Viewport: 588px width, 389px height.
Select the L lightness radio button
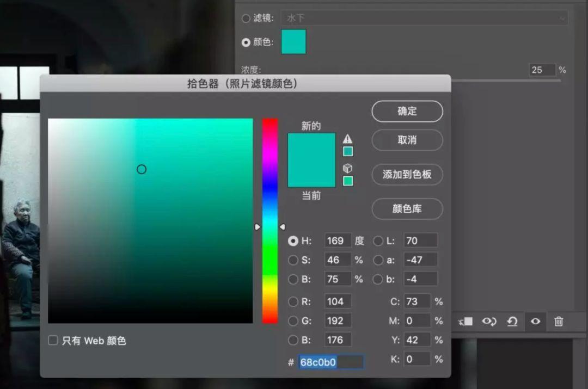point(378,240)
